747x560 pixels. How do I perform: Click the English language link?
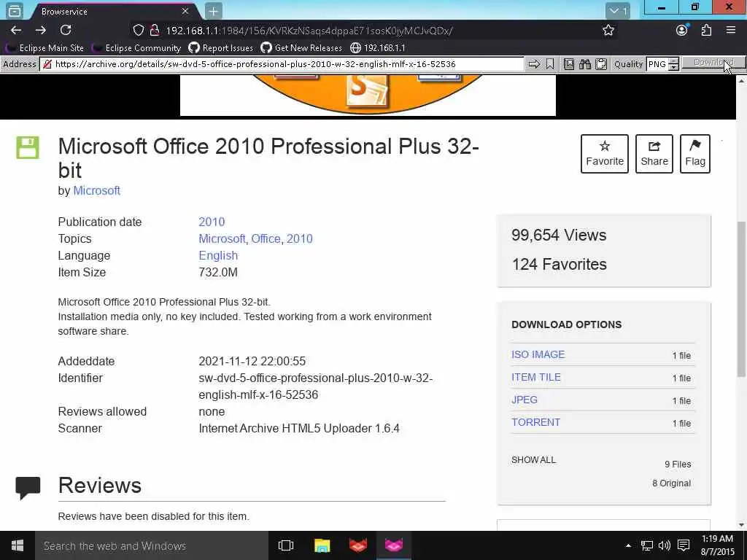coord(218,256)
